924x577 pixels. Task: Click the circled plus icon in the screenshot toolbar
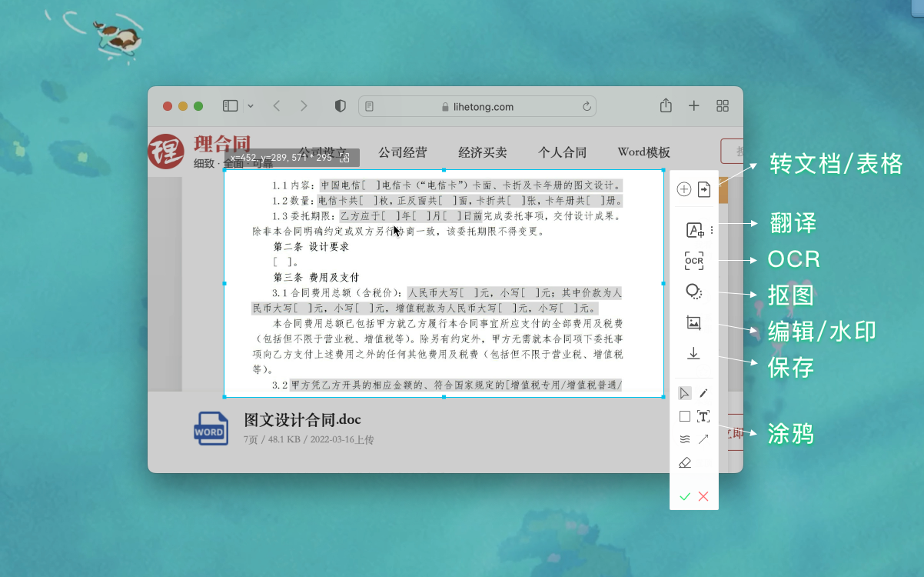click(x=684, y=189)
